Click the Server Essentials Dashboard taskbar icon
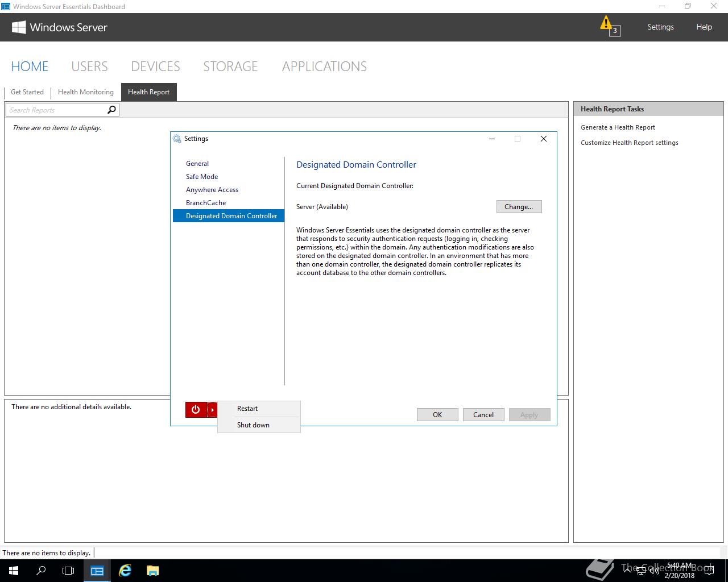The image size is (728, 582). 97,571
